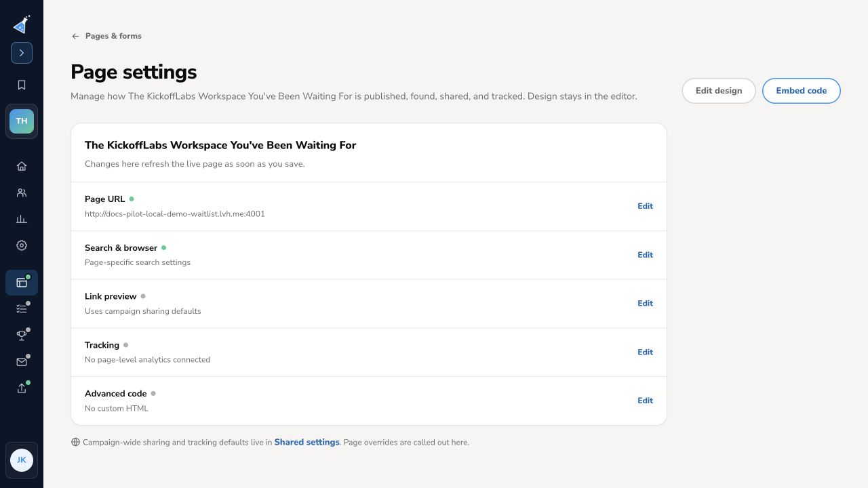Open the gear settings icon in sidebar
The image size is (868, 488).
pyautogui.click(x=22, y=245)
